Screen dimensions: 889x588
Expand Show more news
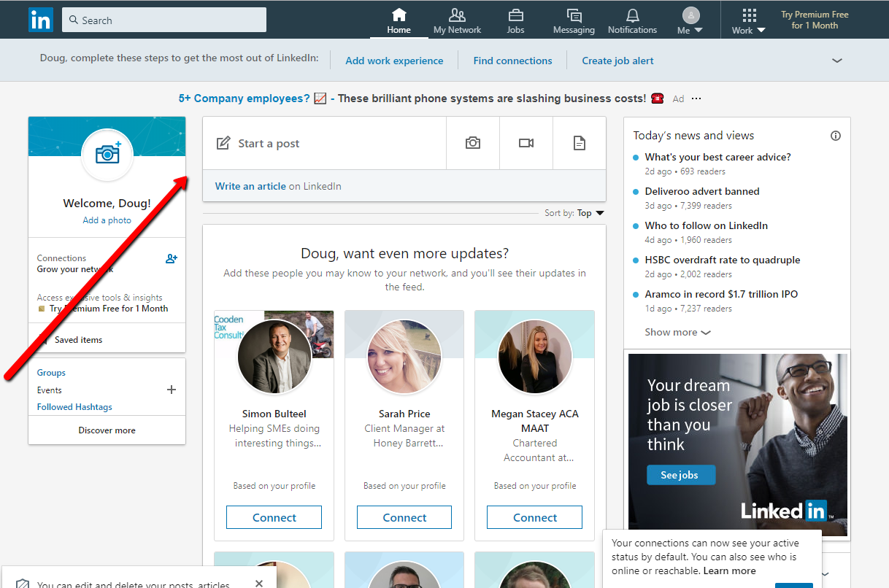pyautogui.click(x=677, y=332)
